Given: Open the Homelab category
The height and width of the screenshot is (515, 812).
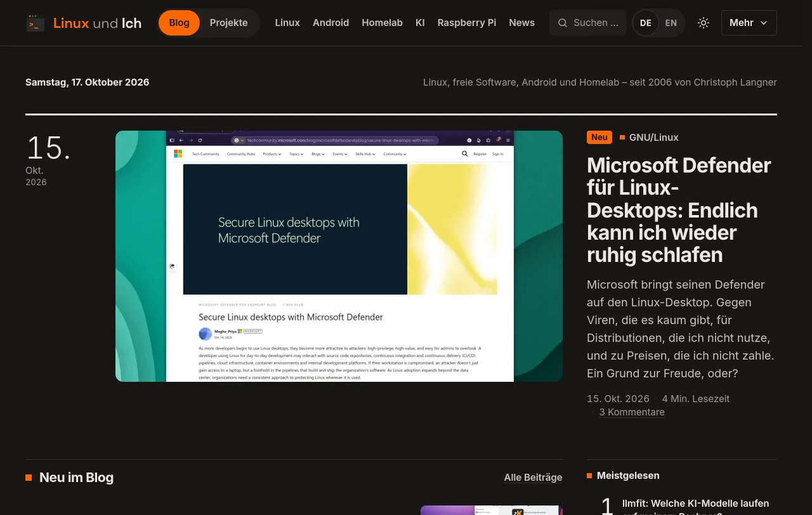Looking at the screenshot, I should point(382,23).
